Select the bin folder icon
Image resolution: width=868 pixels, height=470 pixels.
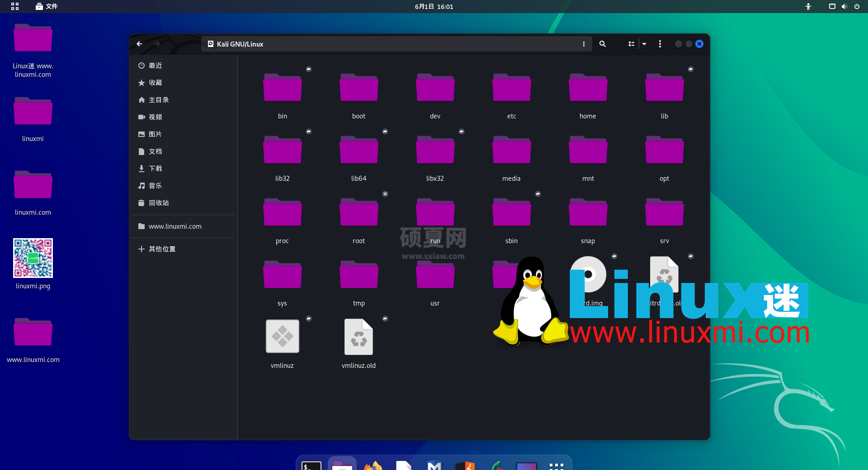pyautogui.click(x=283, y=87)
